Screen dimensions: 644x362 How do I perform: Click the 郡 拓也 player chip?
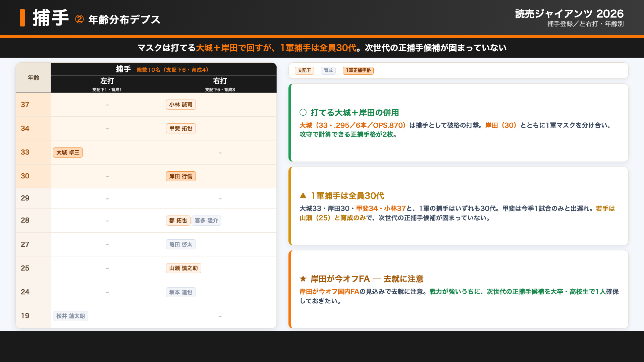178,221
